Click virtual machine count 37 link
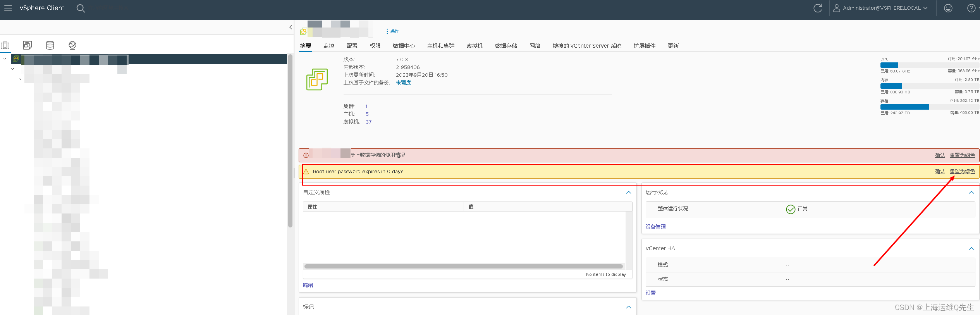This screenshot has height=315, width=980. click(368, 122)
